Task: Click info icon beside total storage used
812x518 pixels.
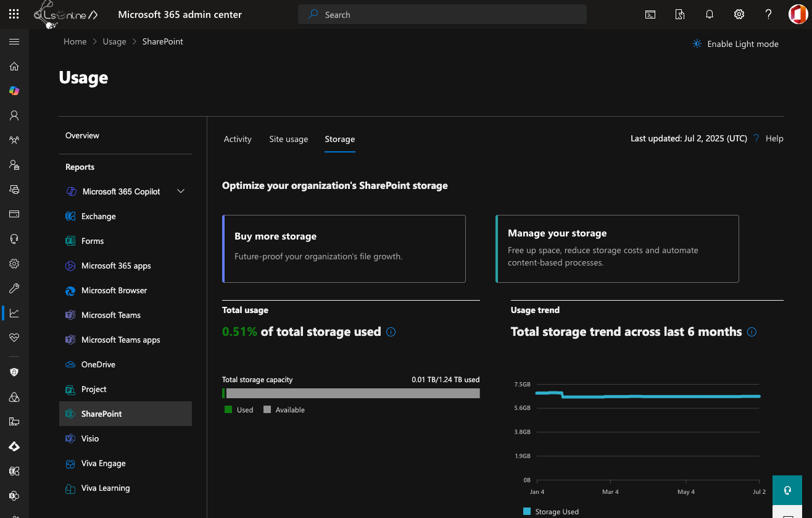Action: 391,332
